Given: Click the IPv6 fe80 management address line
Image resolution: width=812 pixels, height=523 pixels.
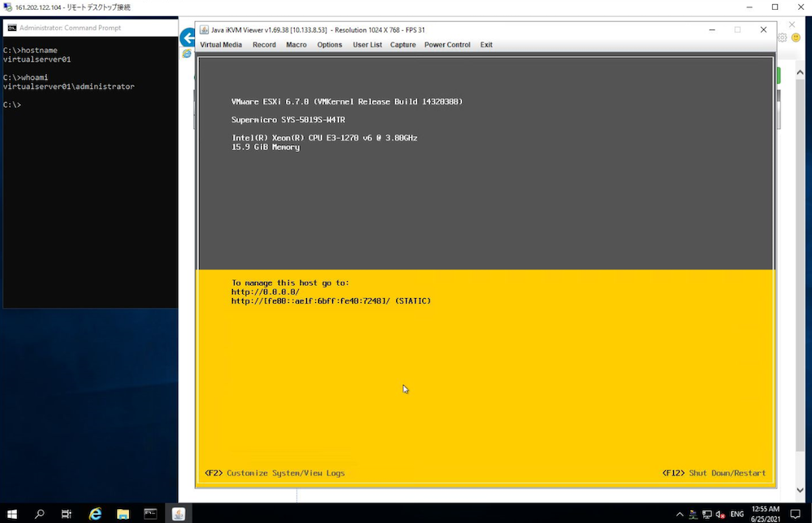Looking at the screenshot, I should click(x=331, y=300).
